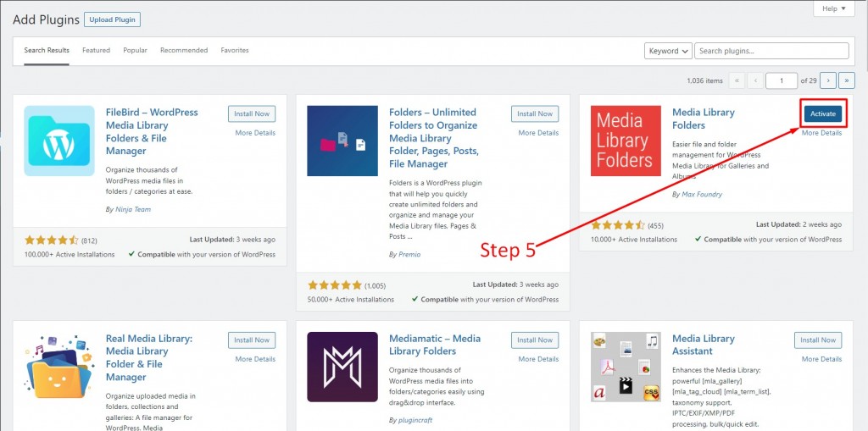Open Mediamatic – Media Library Folders title
Screen dimensions: 868x431
[x=435, y=345]
